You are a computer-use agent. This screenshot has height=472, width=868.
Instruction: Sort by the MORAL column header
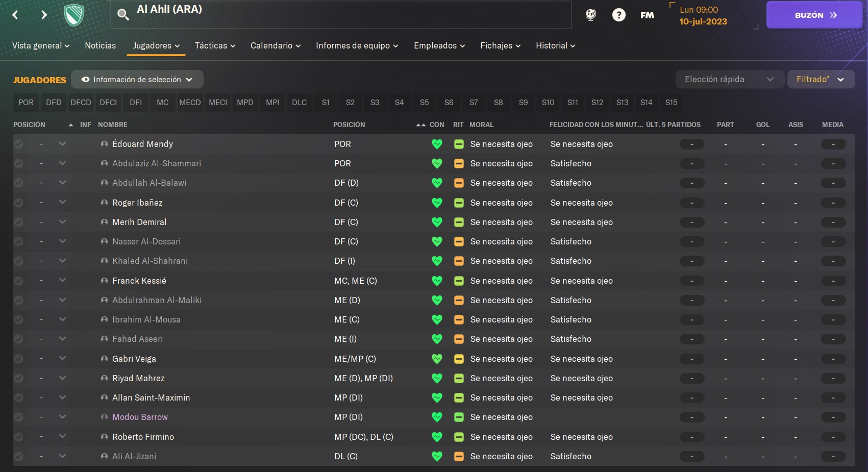pos(481,125)
